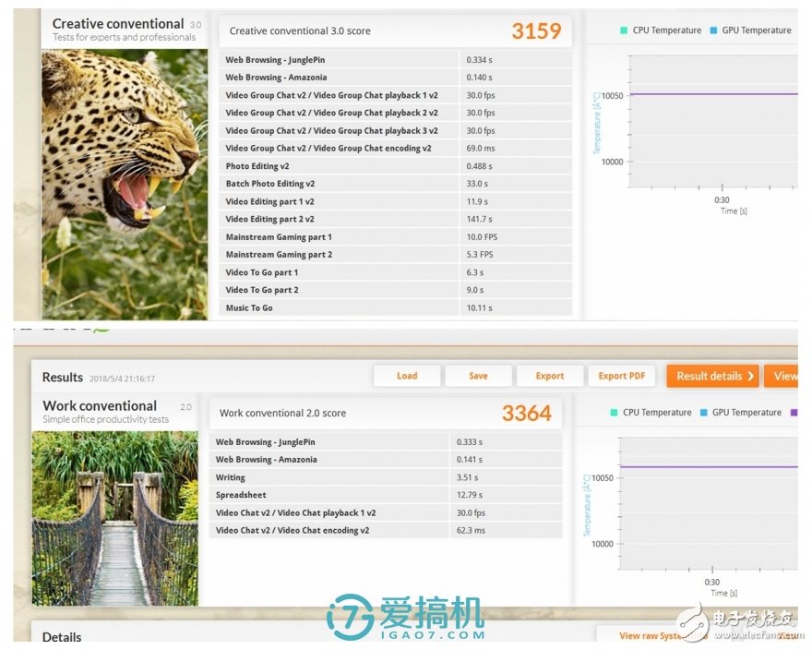This screenshot has height=650, width=812.
Task: Click the Work conventional 2.0 score 3364
Action: click(x=526, y=414)
